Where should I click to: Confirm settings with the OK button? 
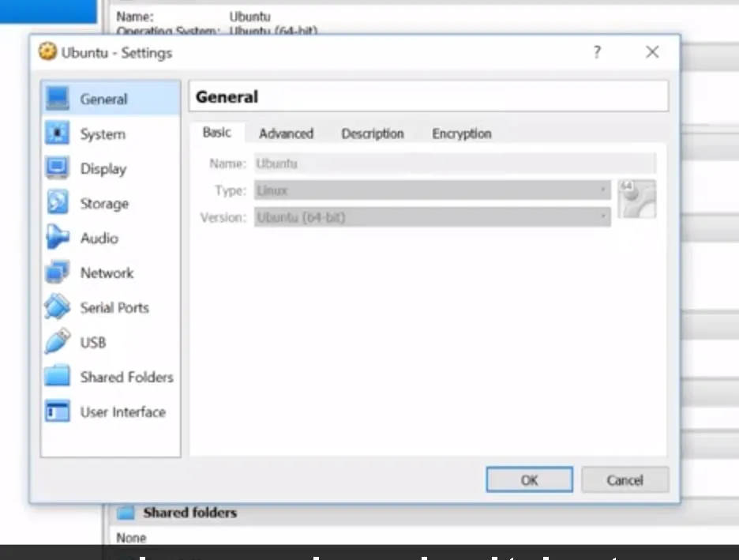coord(530,480)
